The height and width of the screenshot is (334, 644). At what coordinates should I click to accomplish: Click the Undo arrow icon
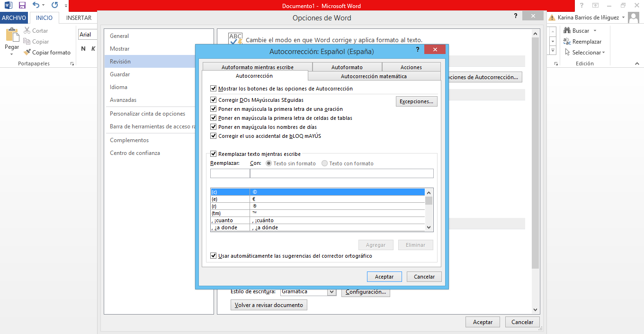(x=36, y=5)
